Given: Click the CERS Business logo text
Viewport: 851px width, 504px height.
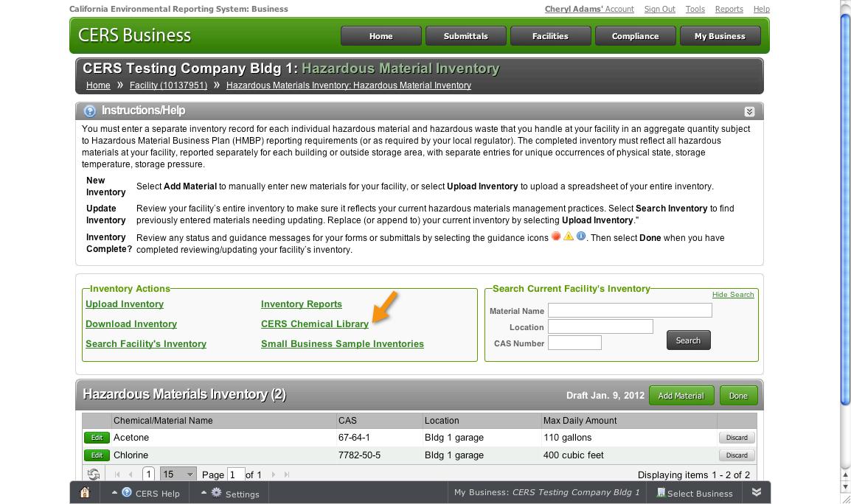Looking at the screenshot, I should [x=135, y=35].
